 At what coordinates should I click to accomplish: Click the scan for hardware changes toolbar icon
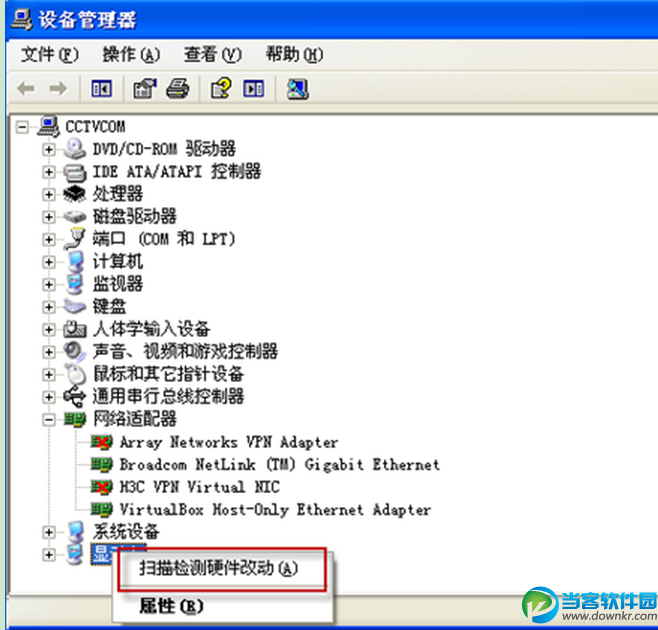click(298, 89)
